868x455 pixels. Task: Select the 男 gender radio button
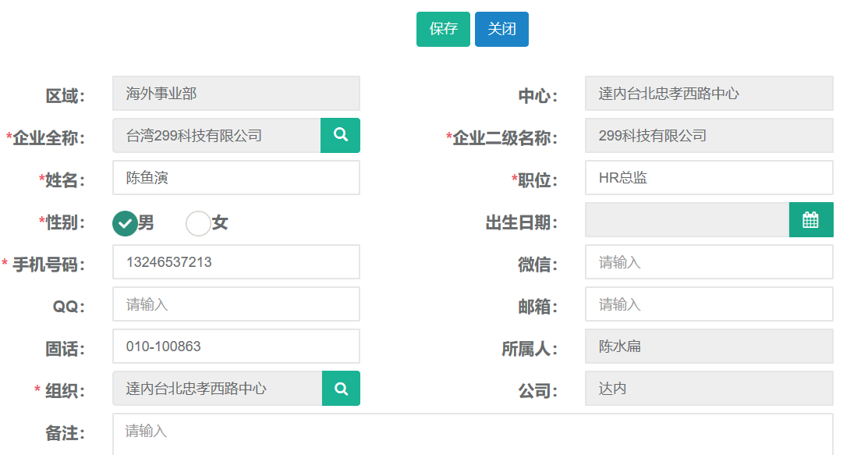(125, 223)
